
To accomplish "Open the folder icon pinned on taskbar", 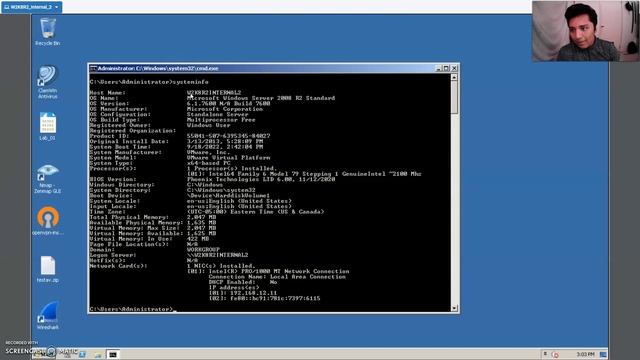I will [x=97, y=355].
